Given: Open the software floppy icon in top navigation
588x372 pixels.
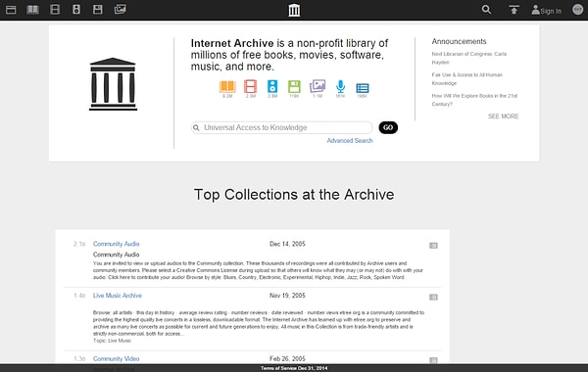Looking at the screenshot, I should (x=97, y=10).
